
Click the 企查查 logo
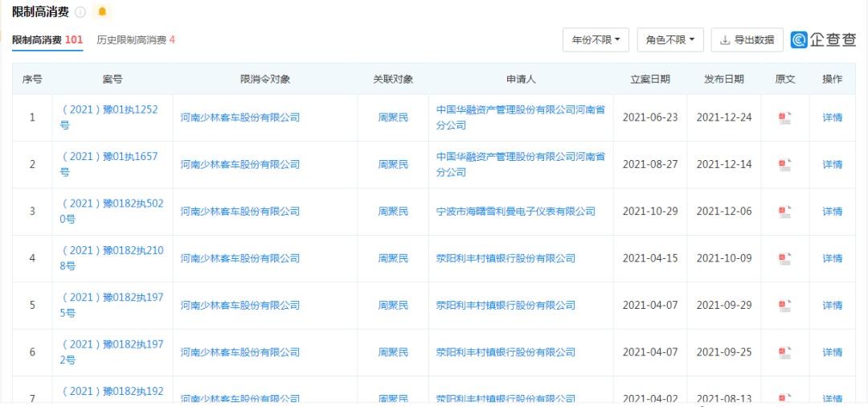click(x=823, y=39)
